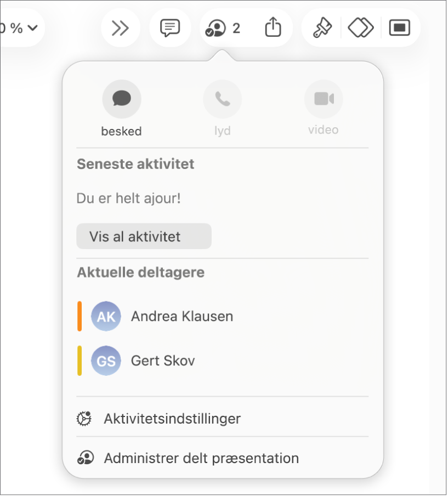
Task: Select Gert Skov's GS avatar
Action: tap(106, 360)
